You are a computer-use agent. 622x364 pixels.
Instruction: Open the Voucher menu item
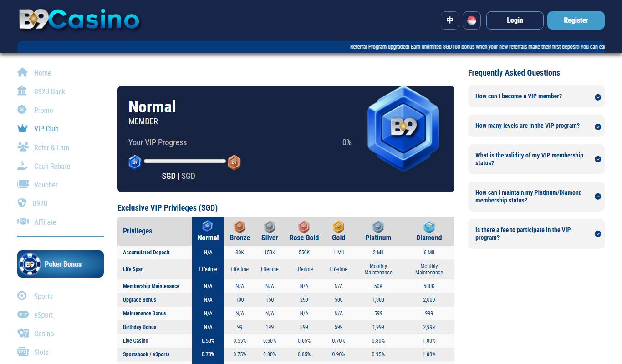[x=46, y=185]
